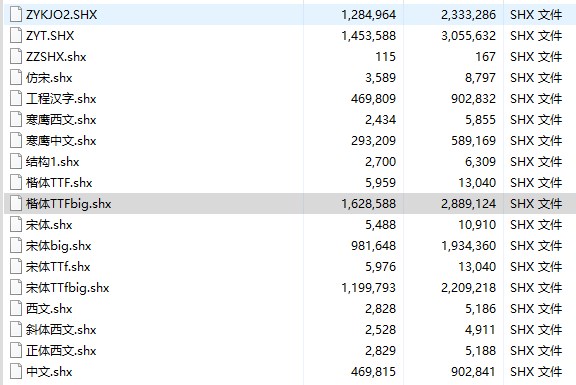The width and height of the screenshot is (576, 385).
Task: Click the file icon beside 结构1.shx
Action: [16, 162]
